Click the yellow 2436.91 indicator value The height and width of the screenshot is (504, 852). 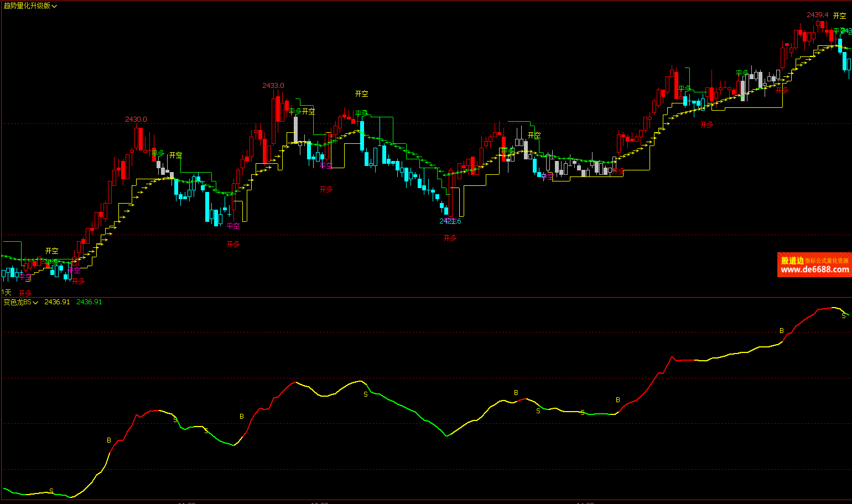click(57, 302)
